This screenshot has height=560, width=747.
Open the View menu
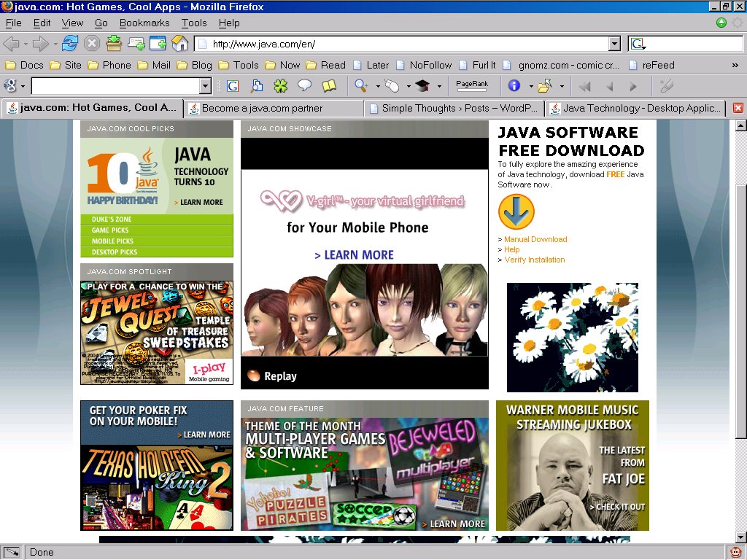click(72, 23)
